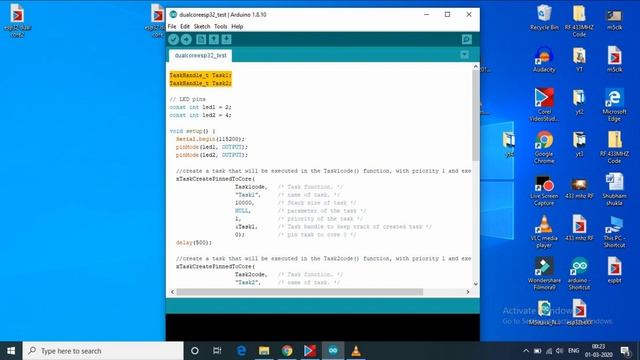Open the notification center icon

(625, 351)
